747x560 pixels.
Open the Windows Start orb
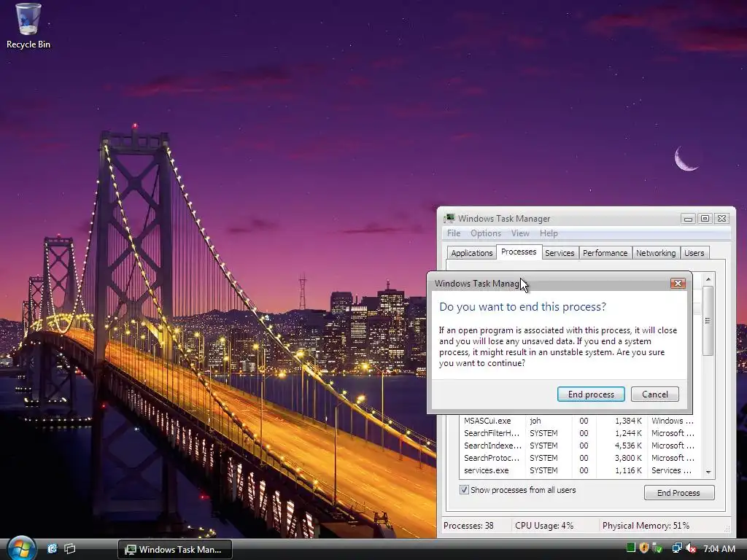21,548
